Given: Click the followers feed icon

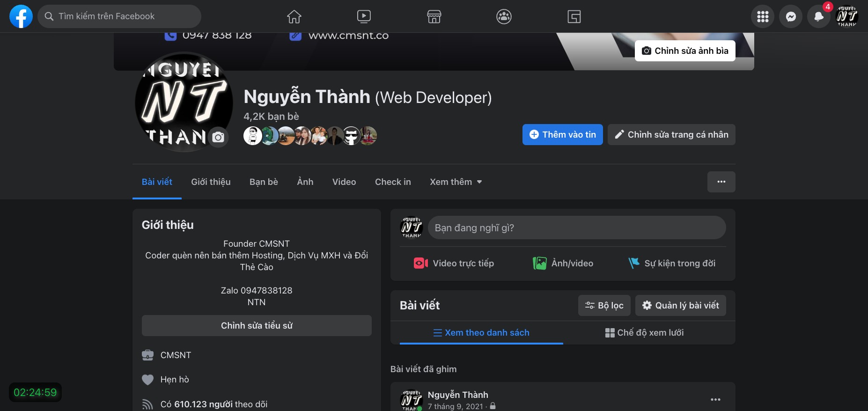Looking at the screenshot, I should click(x=147, y=404).
